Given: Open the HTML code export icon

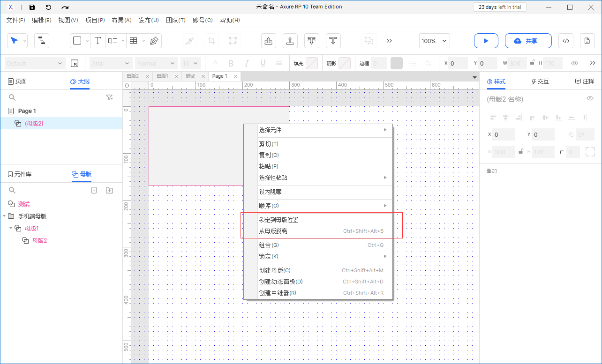Looking at the screenshot, I should [565, 41].
